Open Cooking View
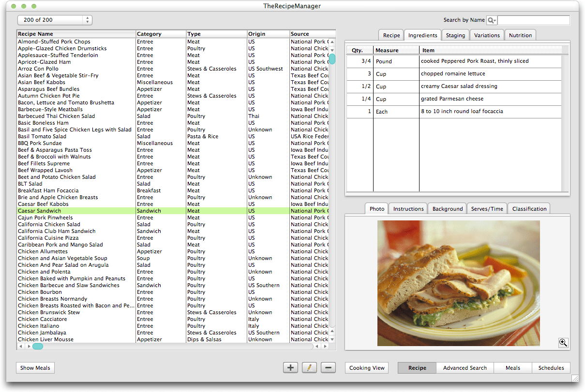 coord(367,368)
